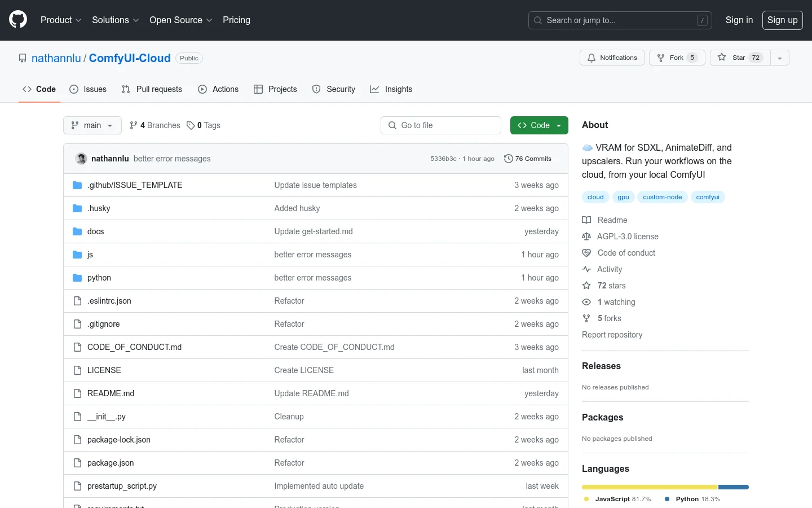Image resolution: width=812 pixels, height=508 pixels.
Task: Open the main branch selector dropdown
Action: 92,125
